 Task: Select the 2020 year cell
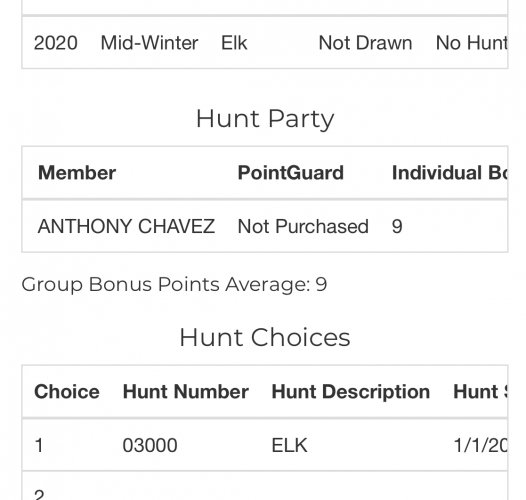coord(56,43)
